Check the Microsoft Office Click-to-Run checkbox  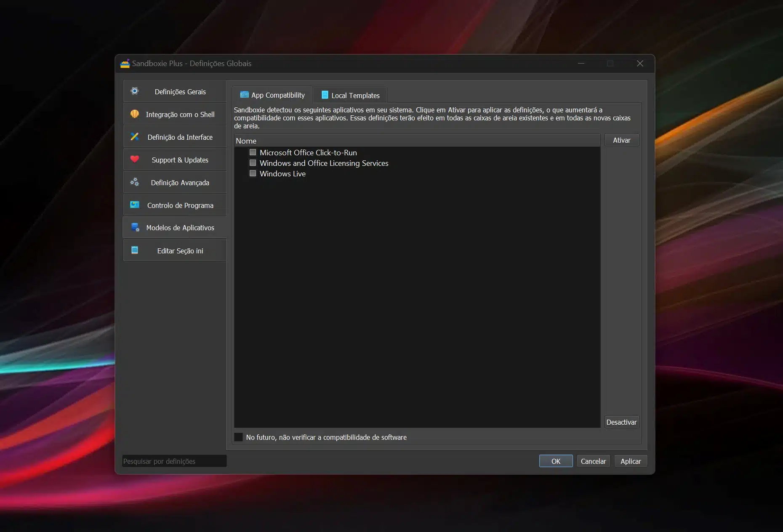pos(253,152)
